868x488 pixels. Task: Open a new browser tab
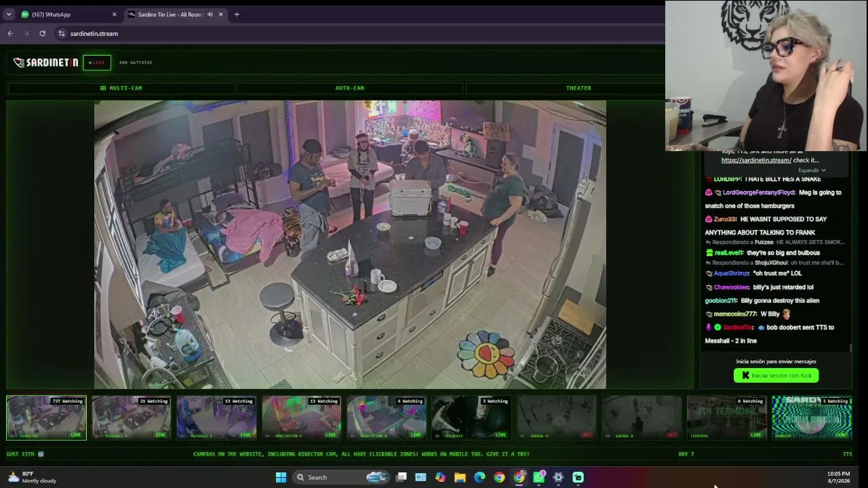[x=237, y=14]
